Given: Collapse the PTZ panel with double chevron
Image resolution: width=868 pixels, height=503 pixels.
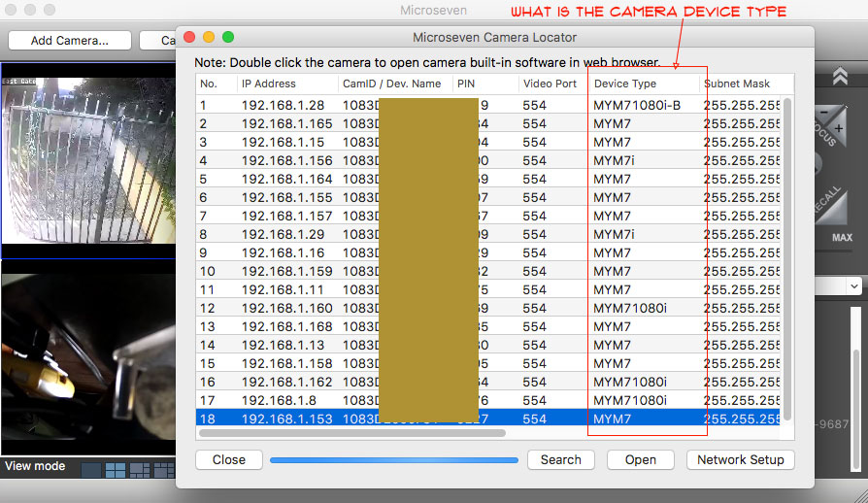Looking at the screenshot, I should tap(840, 76).
